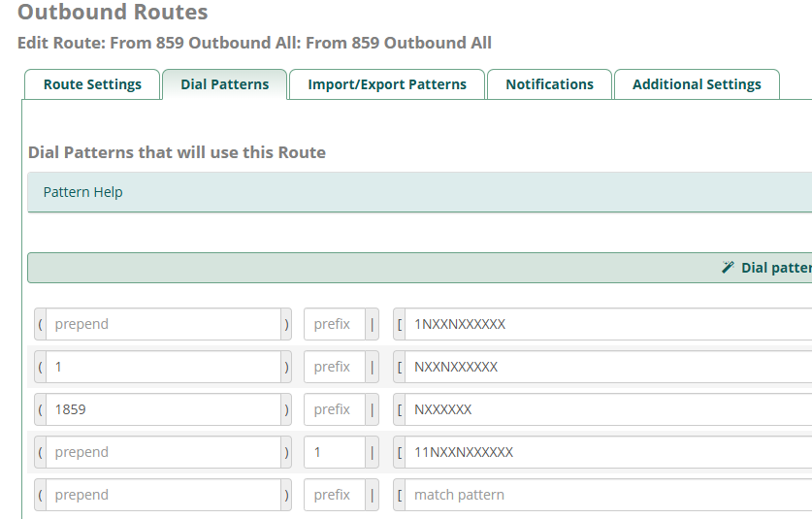Click the prepend field containing 1
The image size is (812, 519).
pyautogui.click(x=163, y=367)
